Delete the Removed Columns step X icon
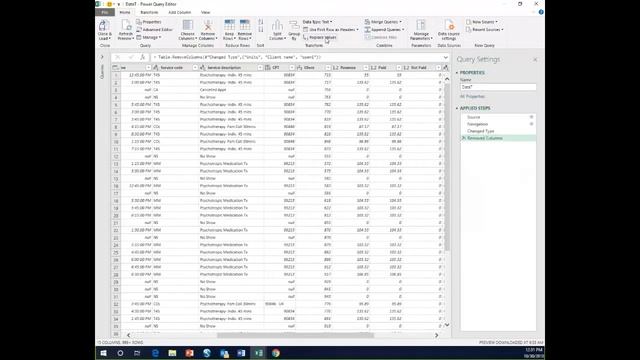 tap(464, 138)
